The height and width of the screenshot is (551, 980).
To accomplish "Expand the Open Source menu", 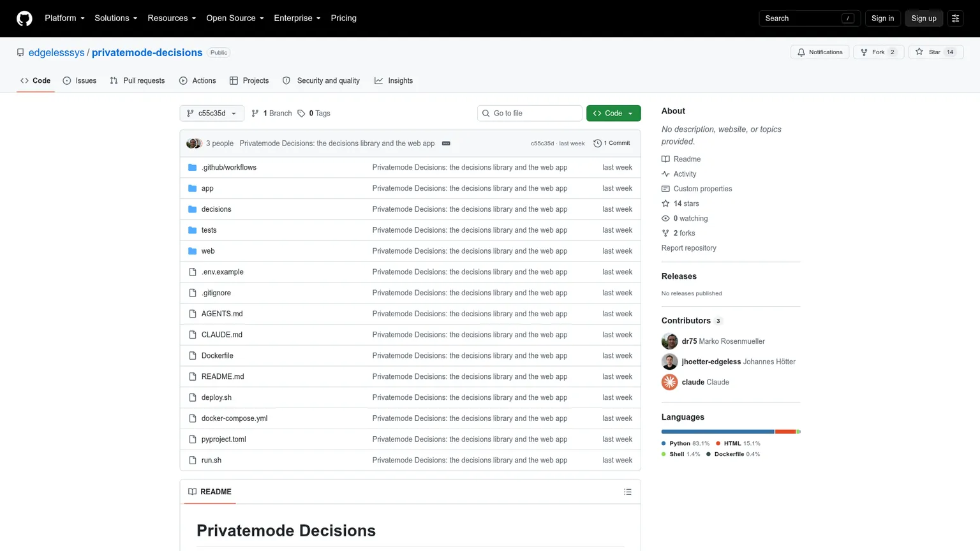I will [x=235, y=18].
